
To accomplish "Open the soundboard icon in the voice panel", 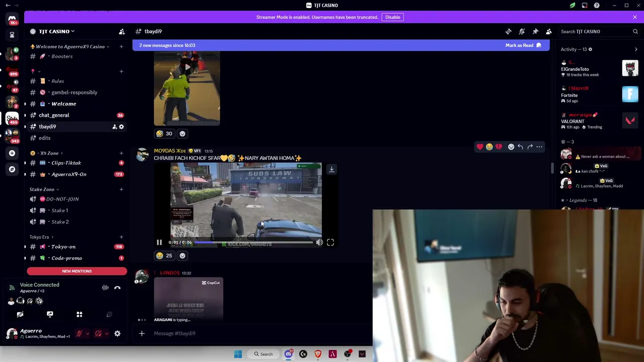I will (x=109, y=314).
